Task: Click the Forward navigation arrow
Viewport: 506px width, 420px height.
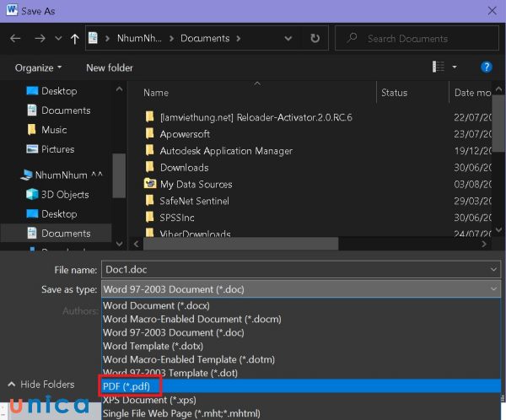Action: pos(39,39)
